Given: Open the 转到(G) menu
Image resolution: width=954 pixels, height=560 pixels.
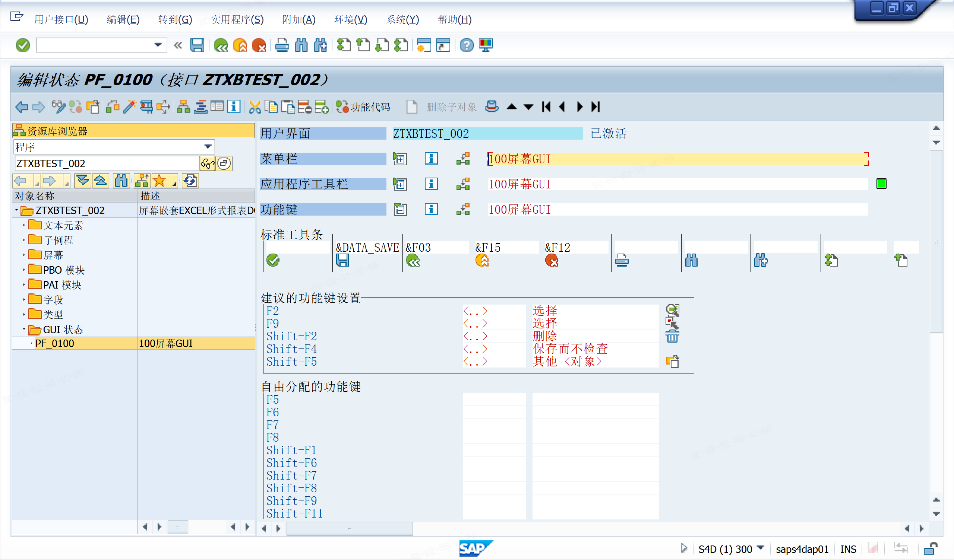Looking at the screenshot, I should coord(175,20).
